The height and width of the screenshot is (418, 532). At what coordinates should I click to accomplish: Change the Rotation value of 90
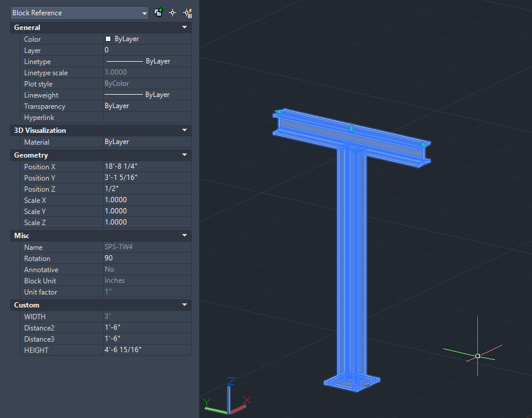[146, 258]
